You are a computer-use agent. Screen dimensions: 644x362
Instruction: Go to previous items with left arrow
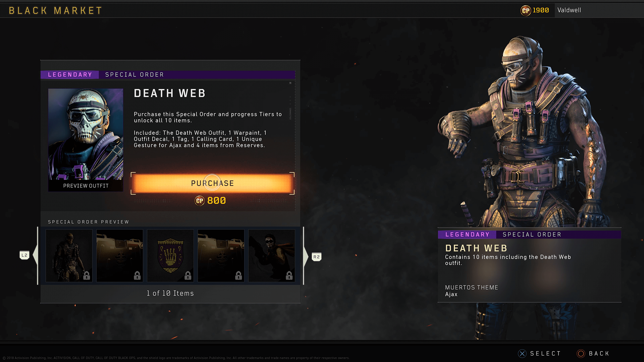click(x=35, y=256)
